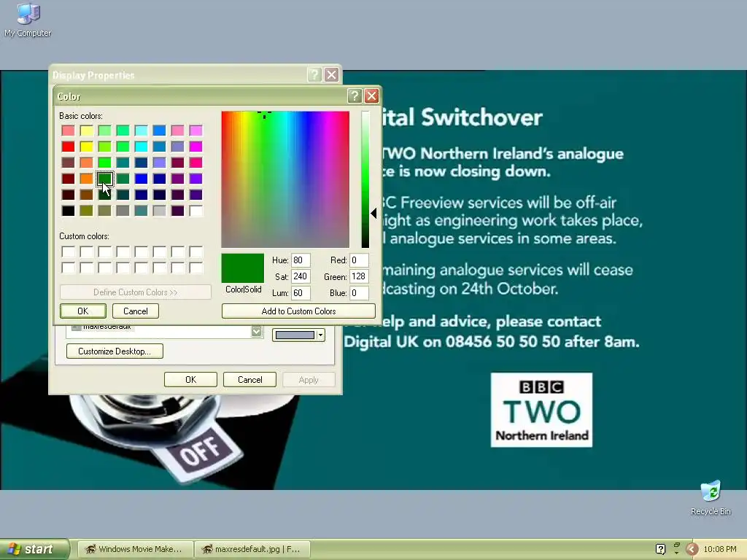
Task: Close the Display Properties window
Action: [332, 75]
